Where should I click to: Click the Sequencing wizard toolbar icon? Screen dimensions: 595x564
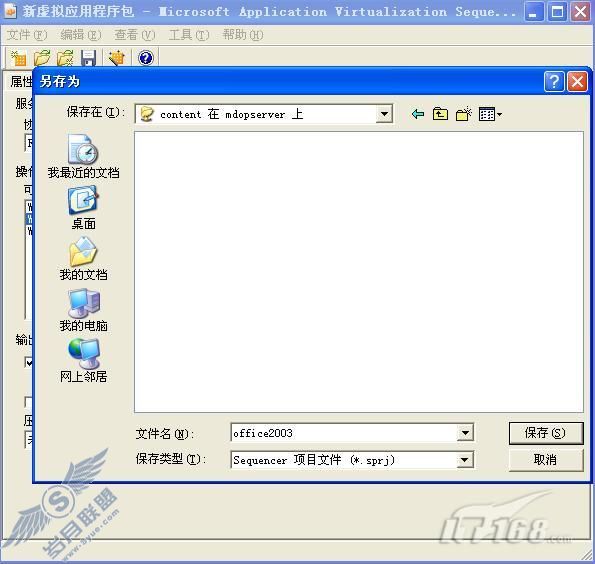click(x=116, y=58)
